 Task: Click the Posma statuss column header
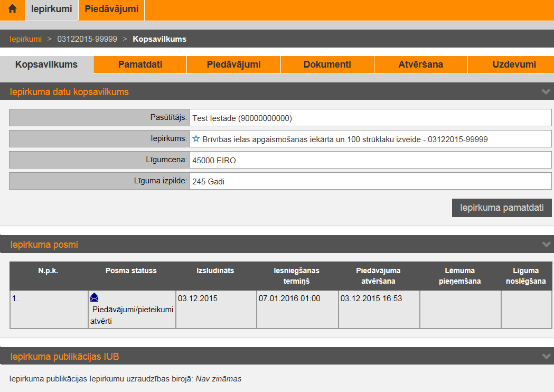pos(131,270)
